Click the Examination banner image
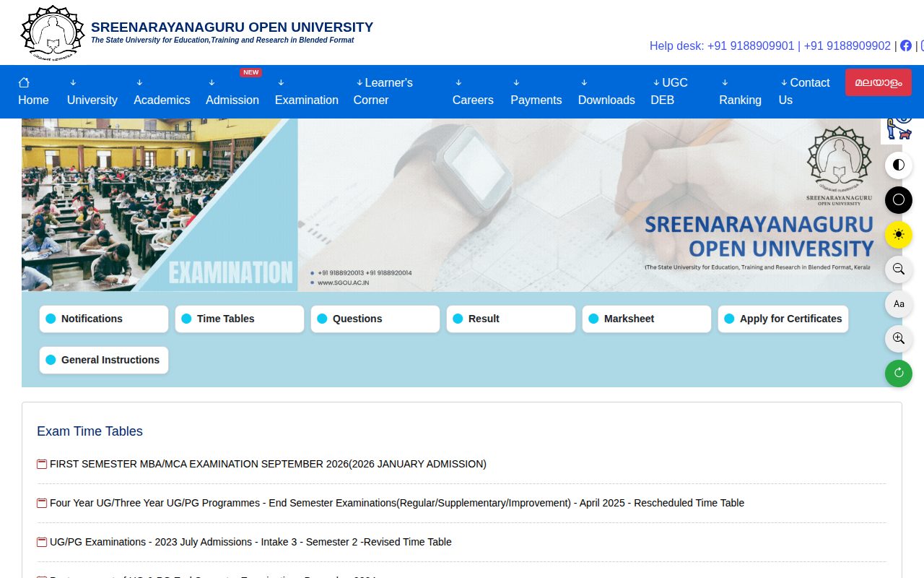The width and height of the screenshot is (924, 578). [462, 205]
